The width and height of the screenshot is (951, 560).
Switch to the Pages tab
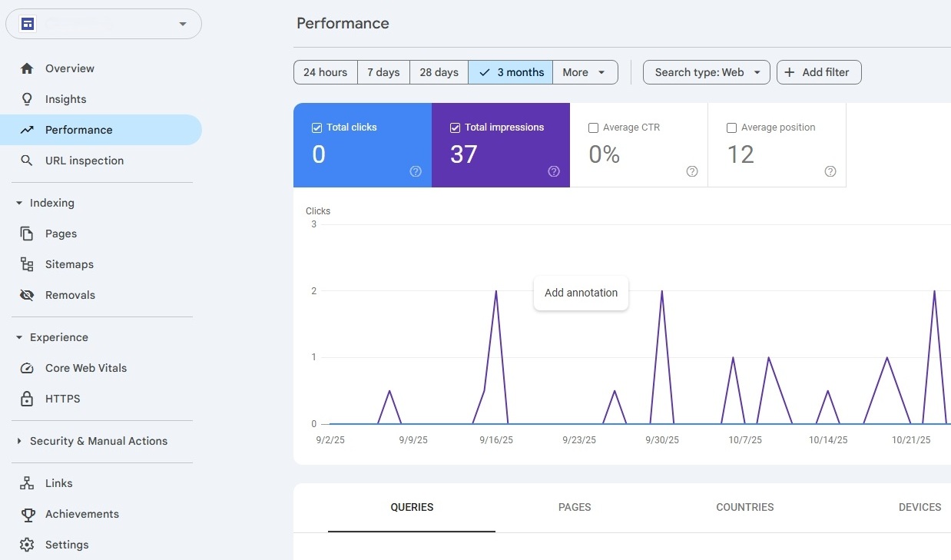(575, 507)
